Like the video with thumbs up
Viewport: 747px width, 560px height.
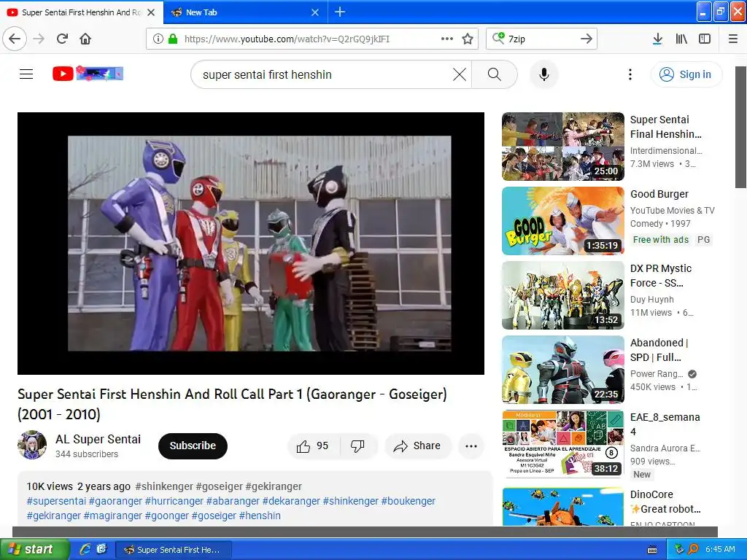tap(313, 446)
